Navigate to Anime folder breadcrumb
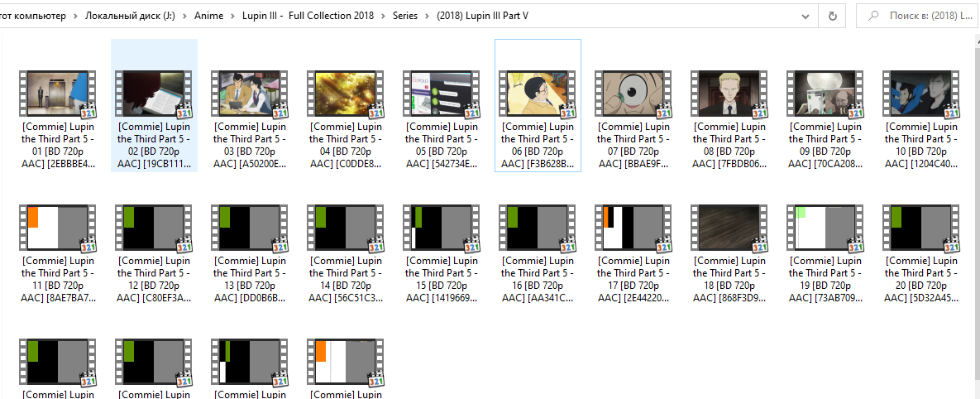 click(x=208, y=17)
